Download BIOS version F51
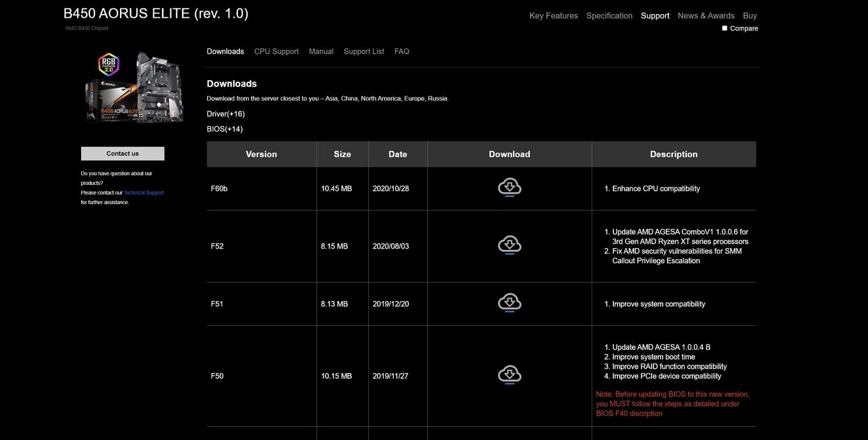 [509, 304]
